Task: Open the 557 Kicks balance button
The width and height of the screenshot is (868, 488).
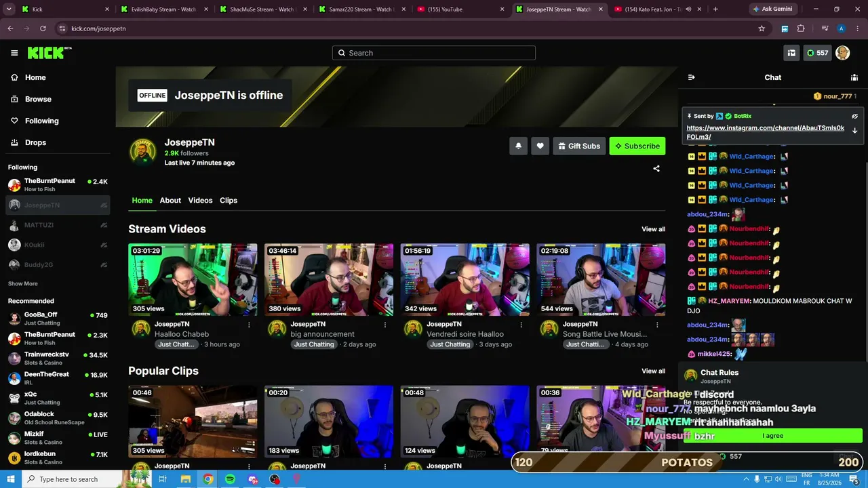Action: pos(817,53)
